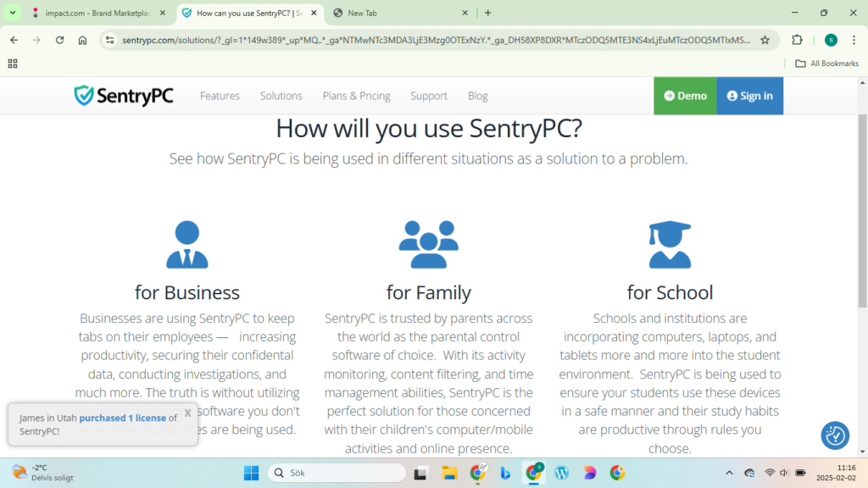The height and width of the screenshot is (488, 868).
Task: Show hidden system tray icons chevron
Action: pyautogui.click(x=729, y=473)
